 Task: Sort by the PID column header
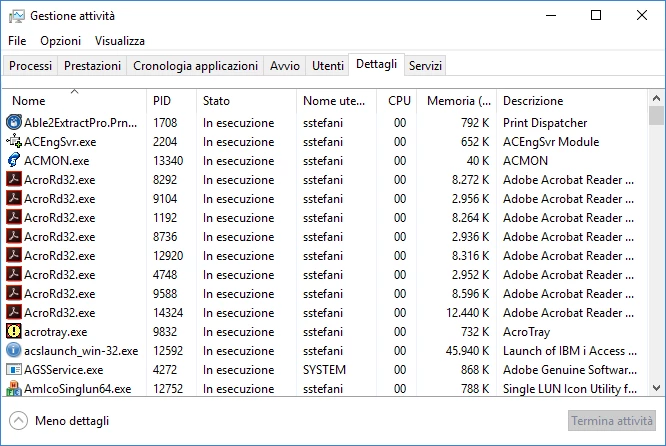pos(172,101)
